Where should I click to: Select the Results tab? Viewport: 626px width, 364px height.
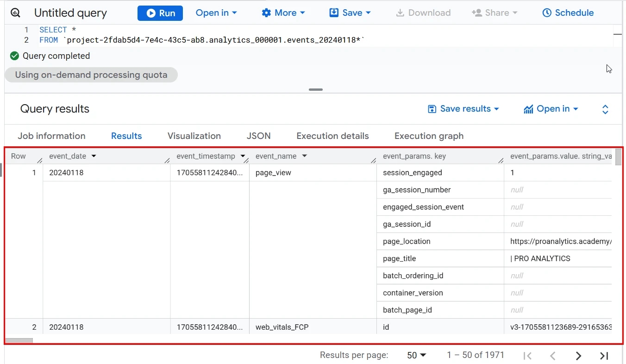click(126, 136)
